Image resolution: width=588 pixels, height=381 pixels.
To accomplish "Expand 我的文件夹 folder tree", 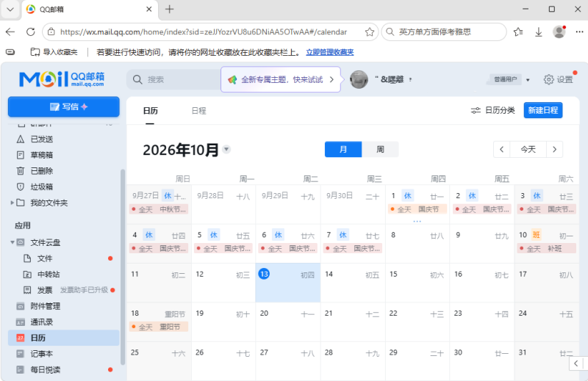I will tap(12, 203).
